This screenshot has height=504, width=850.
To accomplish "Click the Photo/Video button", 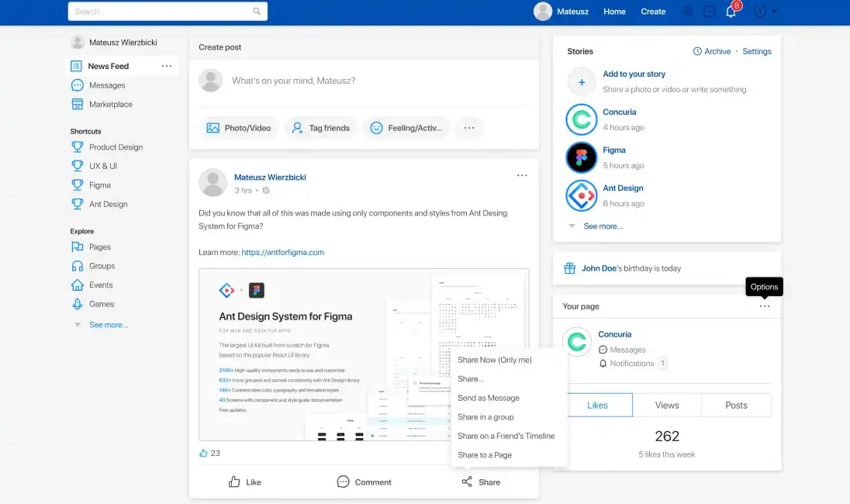I will point(238,128).
